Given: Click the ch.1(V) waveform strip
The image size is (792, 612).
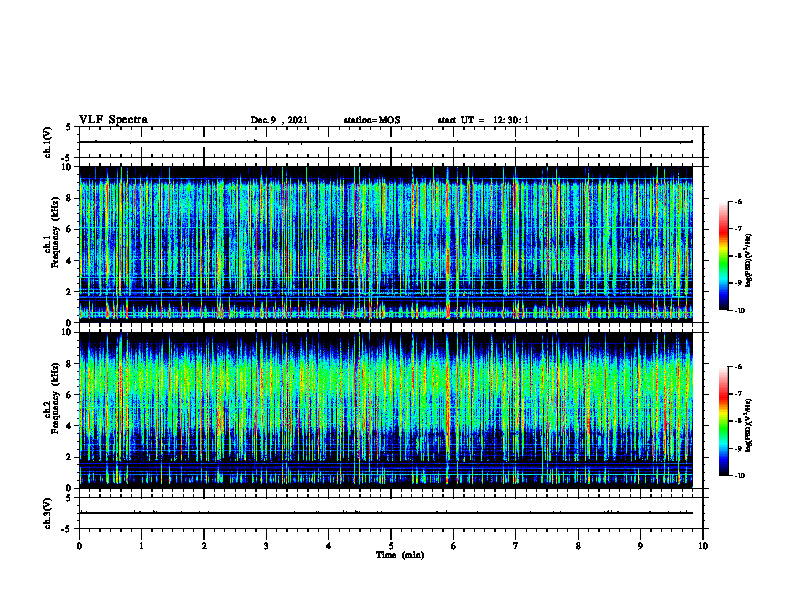Looking at the screenshot, I should pyautogui.click(x=391, y=142).
